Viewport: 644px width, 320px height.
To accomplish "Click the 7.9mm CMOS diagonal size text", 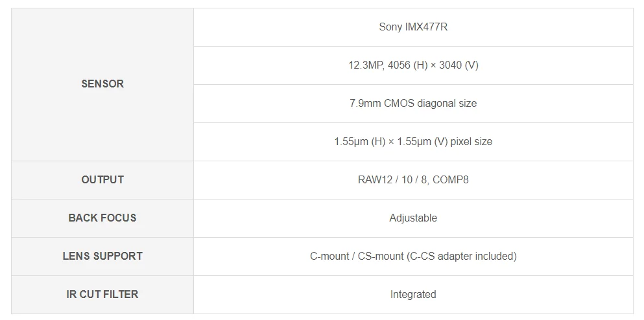I will pos(413,104).
